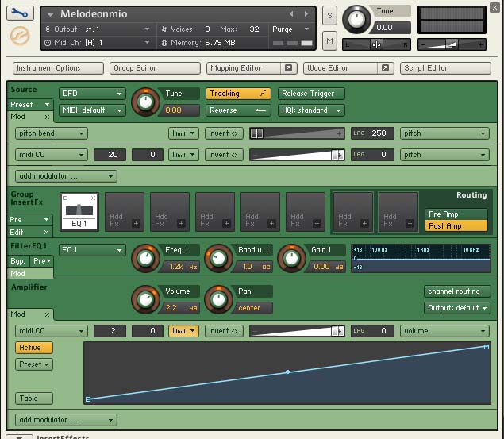
Task: Close the Group InsertFx Edit X
Action: (x=46, y=232)
